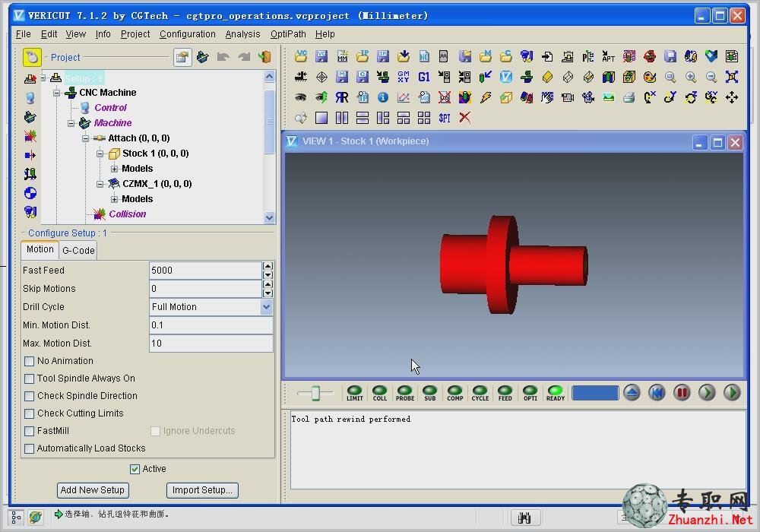Click the zoom in magnifier with plus

click(x=691, y=77)
